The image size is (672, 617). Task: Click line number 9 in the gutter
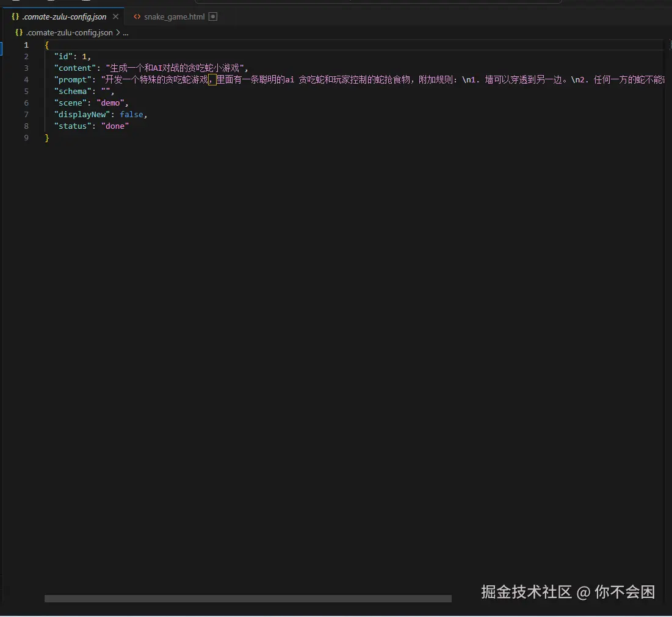26,137
